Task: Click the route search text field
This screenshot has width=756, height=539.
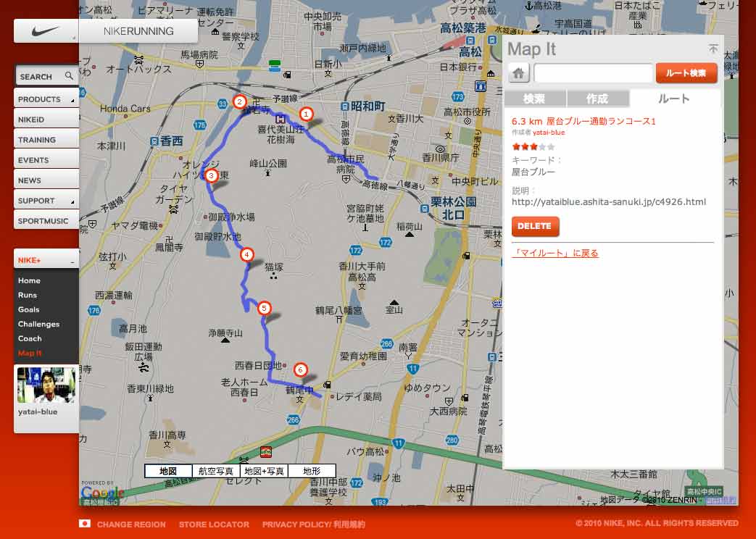Action: pyautogui.click(x=593, y=73)
